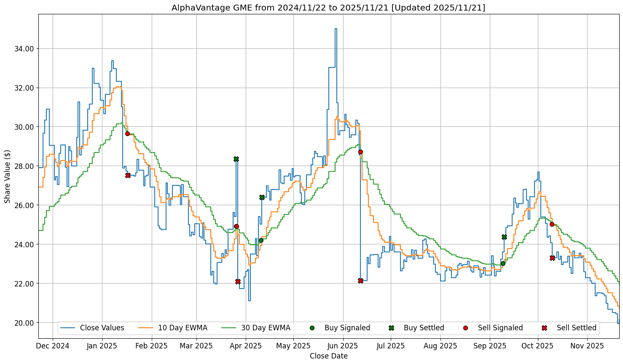Click the orange 10 Day EWMA legend swatch
This screenshot has width=623, height=364.
pyautogui.click(x=145, y=328)
